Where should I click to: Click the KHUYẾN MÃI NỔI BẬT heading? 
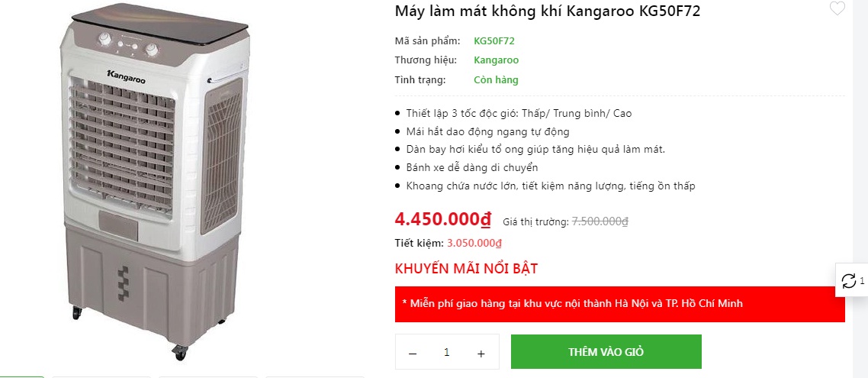click(466, 269)
